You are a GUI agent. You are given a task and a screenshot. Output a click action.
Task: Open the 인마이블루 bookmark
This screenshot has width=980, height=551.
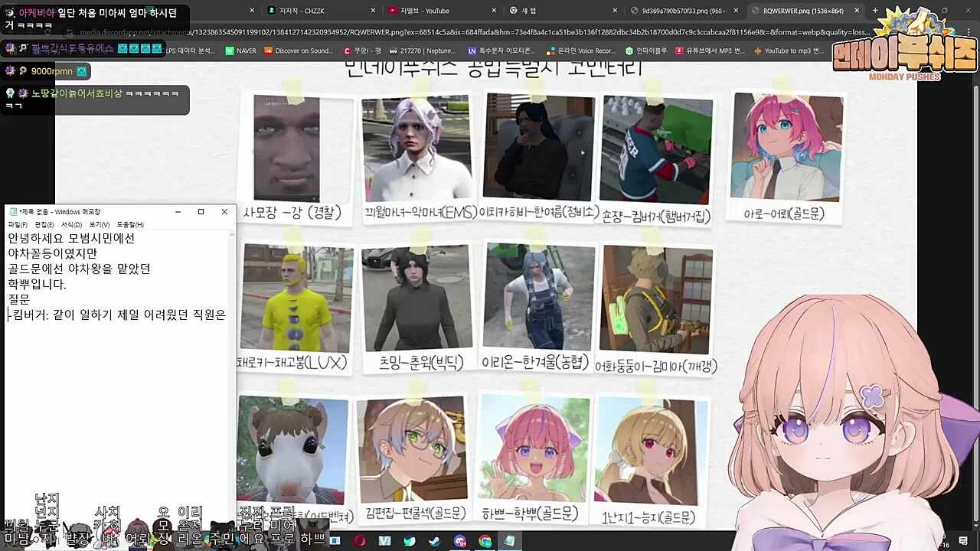pyautogui.click(x=647, y=51)
